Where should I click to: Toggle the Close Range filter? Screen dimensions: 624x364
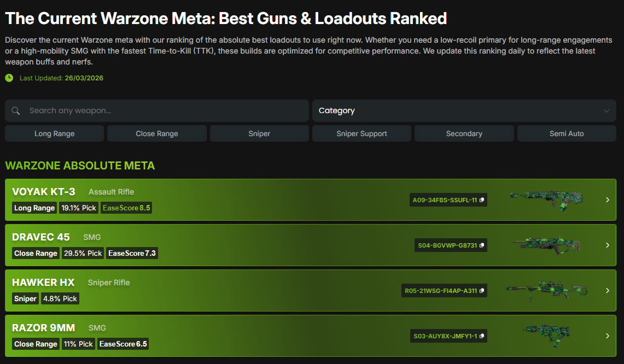(x=157, y=133)
